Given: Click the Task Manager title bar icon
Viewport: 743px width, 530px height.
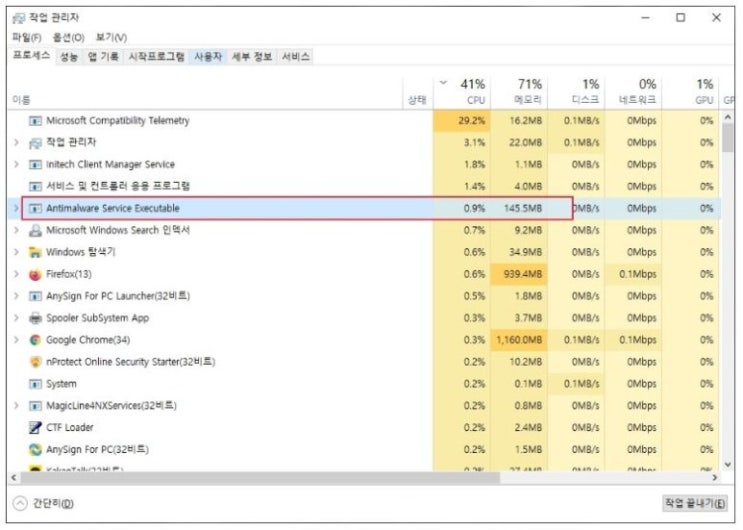Looking at the screenshot, I should pos(19,18).
